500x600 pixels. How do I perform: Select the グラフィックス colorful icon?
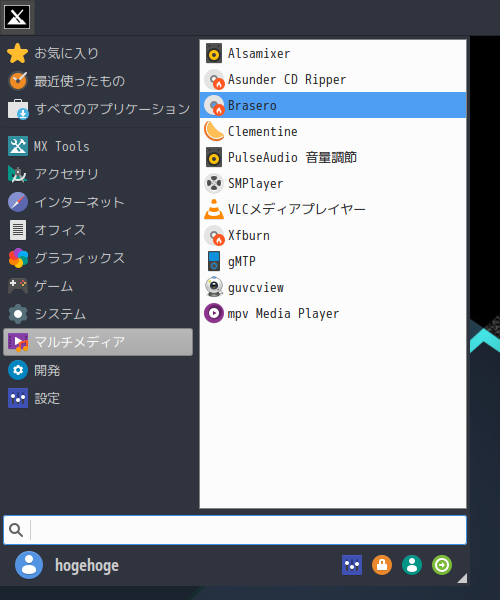click(18, 258)
